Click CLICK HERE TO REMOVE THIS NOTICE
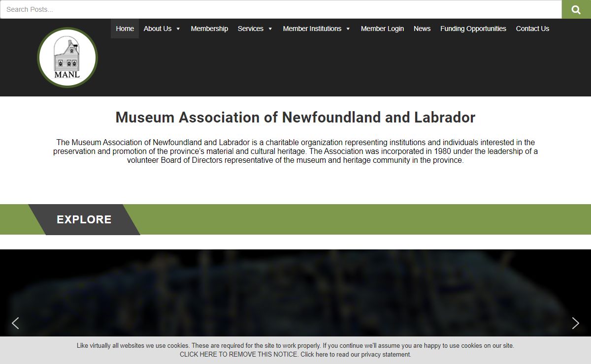Viewport: 591px width, 364px height. pos(239,354)
